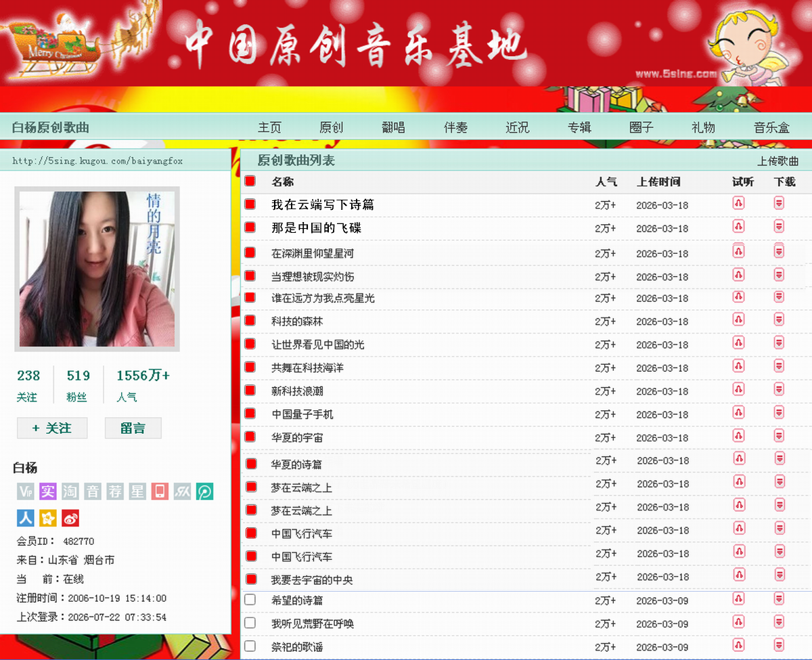Check the checkbox for 希望的诗篇
The height and width of the screenshot is (660, 812).
(250, 600)
